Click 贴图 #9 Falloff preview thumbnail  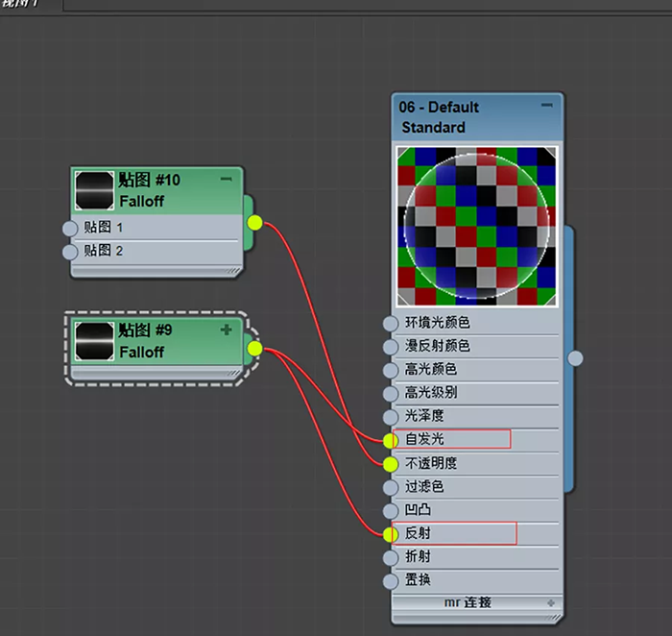pyautogui.click(x=95, y=341)
